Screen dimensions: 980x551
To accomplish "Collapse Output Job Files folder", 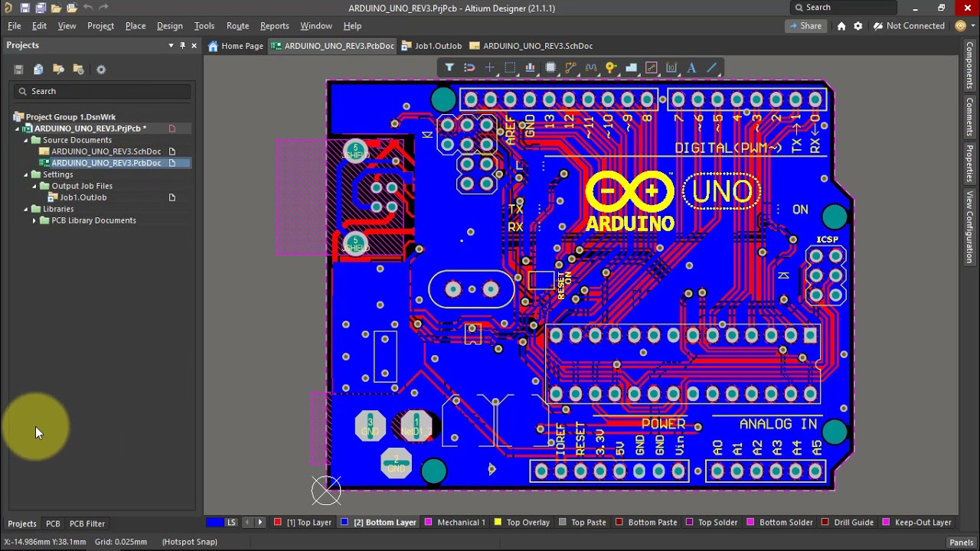I will (34, 186).
